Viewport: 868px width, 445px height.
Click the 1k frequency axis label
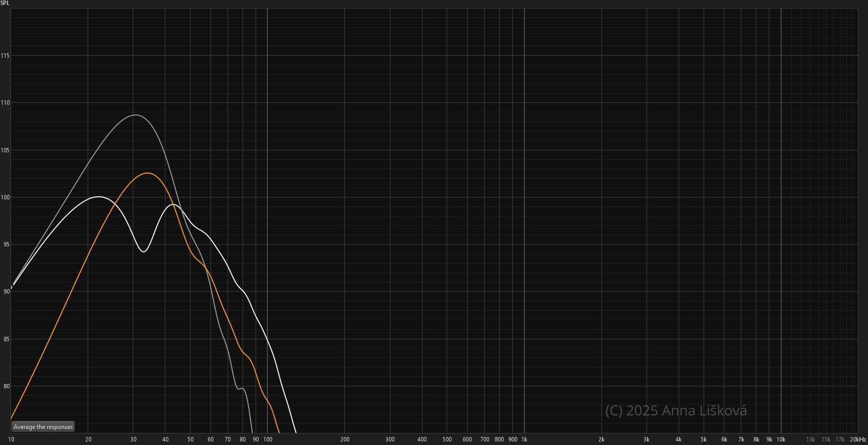524,439
